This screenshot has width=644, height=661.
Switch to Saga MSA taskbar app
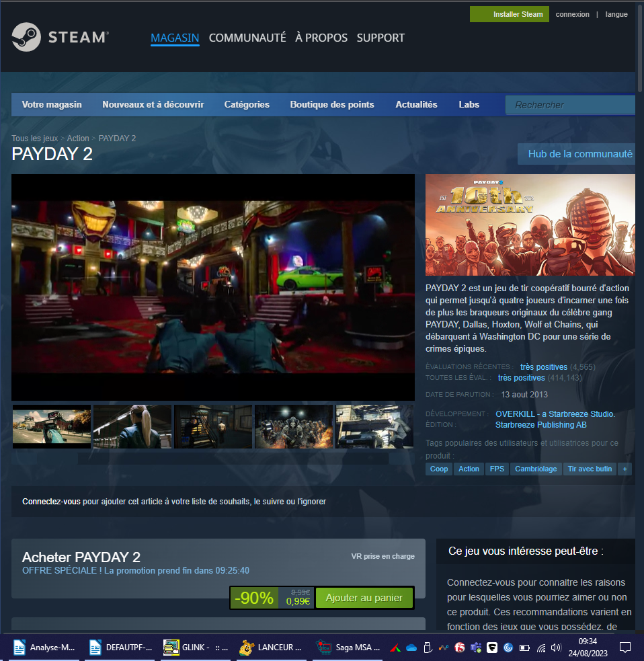click(348, 648)
